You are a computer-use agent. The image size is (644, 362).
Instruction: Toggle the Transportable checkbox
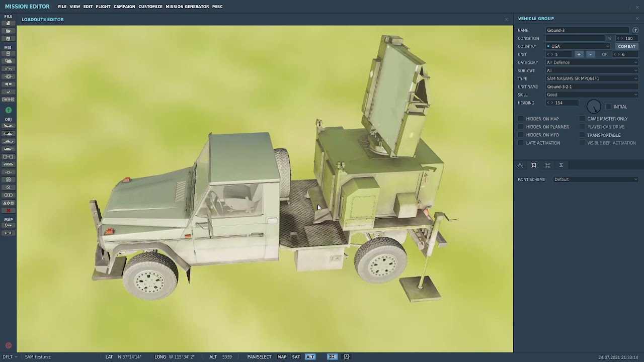click(x=582, y=135)
